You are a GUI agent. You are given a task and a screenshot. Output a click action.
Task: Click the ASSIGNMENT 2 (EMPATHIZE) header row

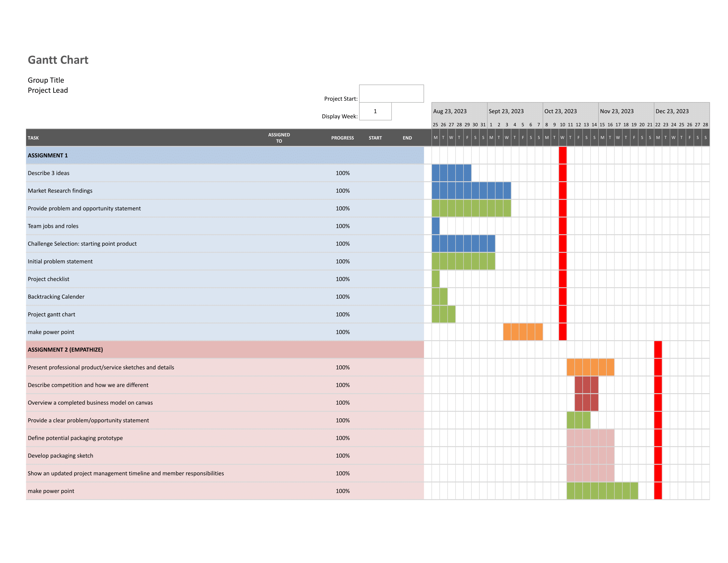point(65,349)
